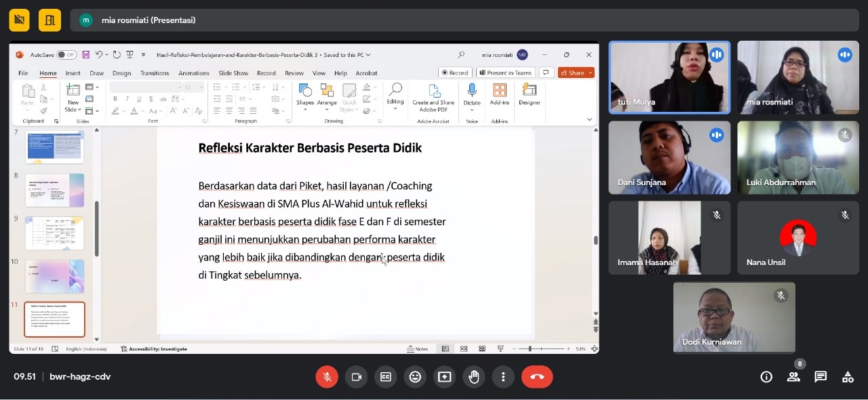Toggle Bold formatting
868x400 pixels.
tap(115, 99)
